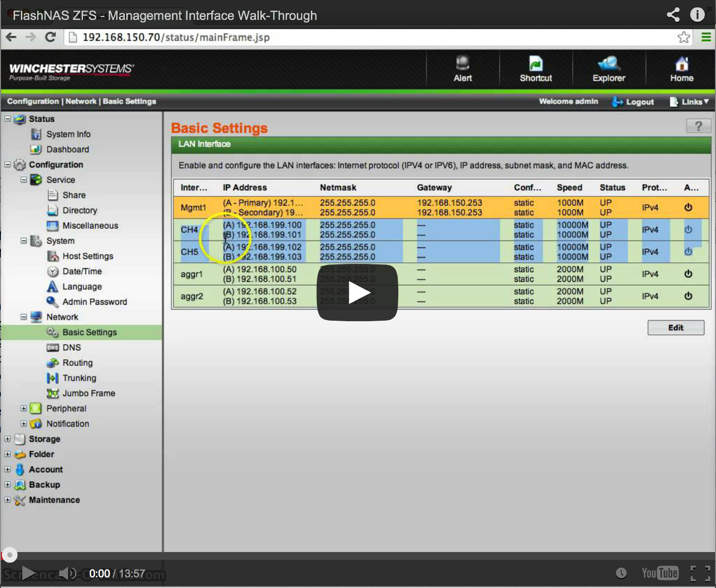Click the play button in video controls
This screenshot has height=588, width=716.
29,573
